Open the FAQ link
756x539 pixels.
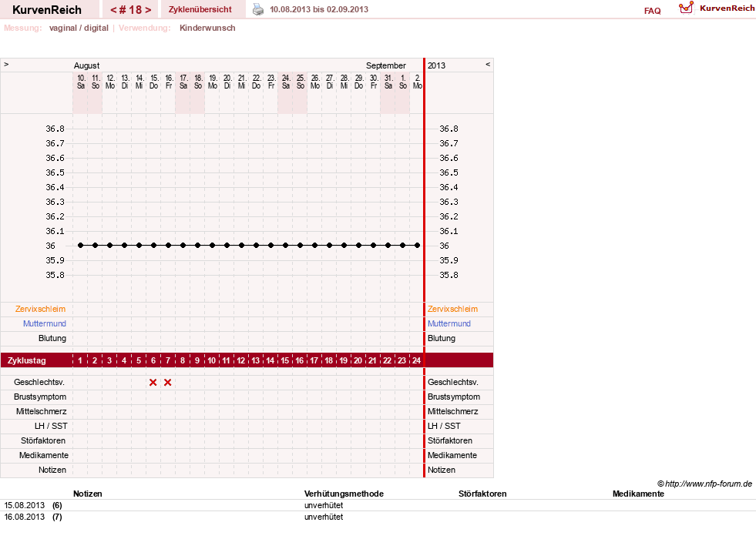coord(652,11)
